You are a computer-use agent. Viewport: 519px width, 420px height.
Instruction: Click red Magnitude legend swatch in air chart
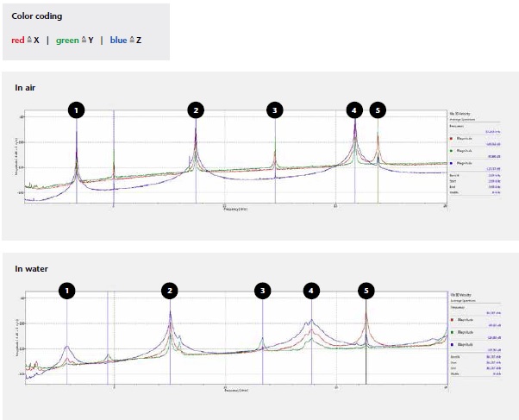[x=452, y=138]
